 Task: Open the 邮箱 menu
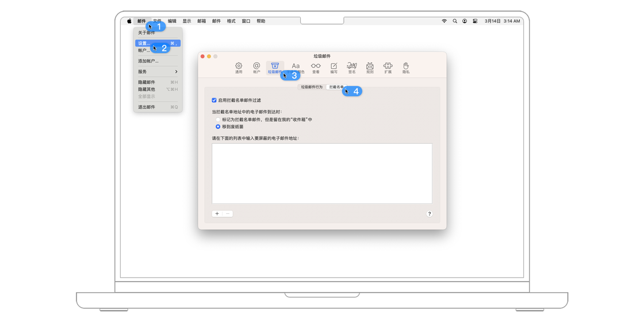pos(202,21)
